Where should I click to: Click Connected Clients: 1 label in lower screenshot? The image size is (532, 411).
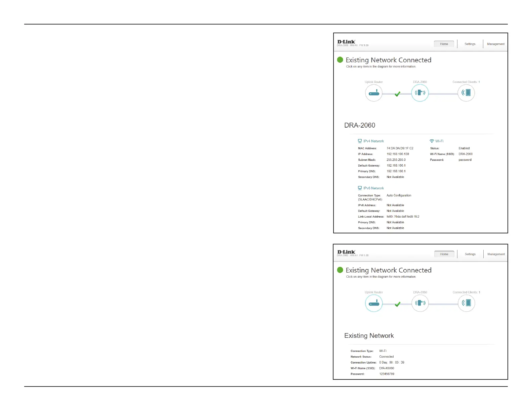467,292
